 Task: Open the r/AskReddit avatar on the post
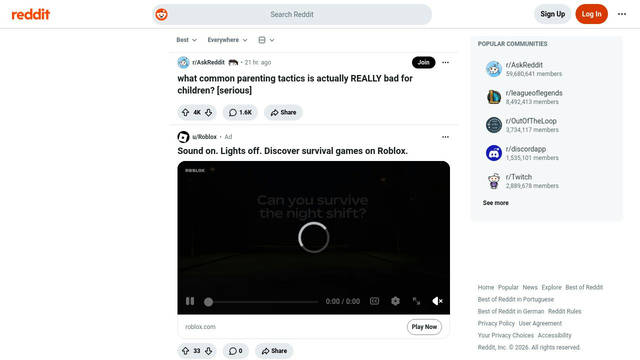coord(183,62)
